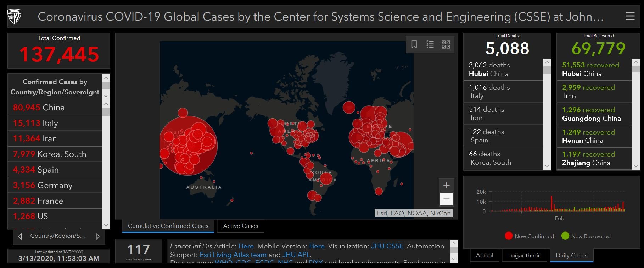Click scroll up arrow in recovered list

pyautogui.click(x=636, y=62)
